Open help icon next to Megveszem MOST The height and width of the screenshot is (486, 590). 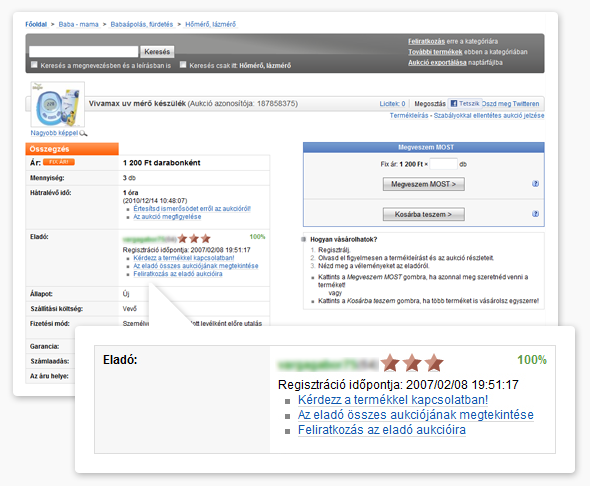[x=535, y=184]
